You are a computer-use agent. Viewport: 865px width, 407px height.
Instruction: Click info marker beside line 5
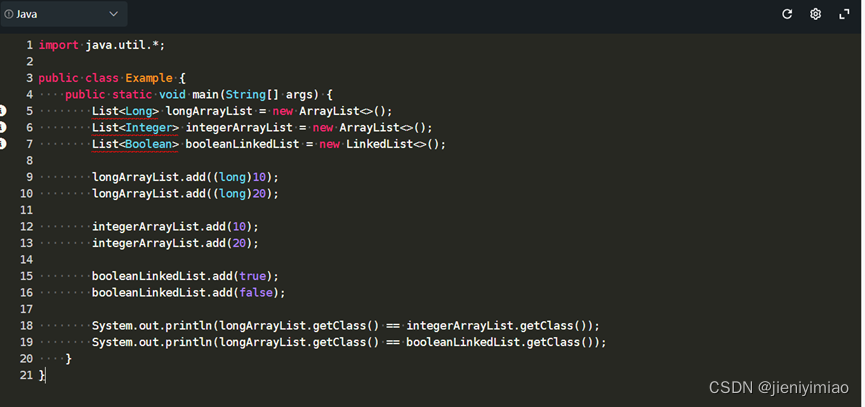pyautogui.click(x=2, y=111)
